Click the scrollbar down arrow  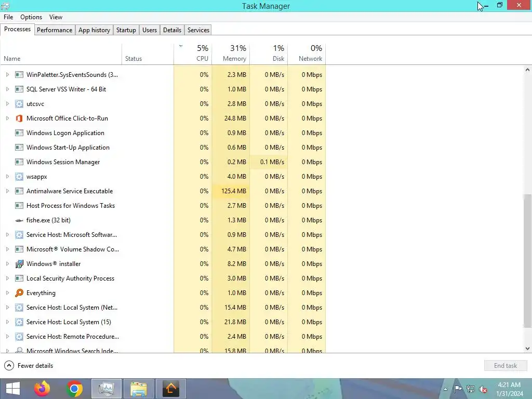coord(527,349)
